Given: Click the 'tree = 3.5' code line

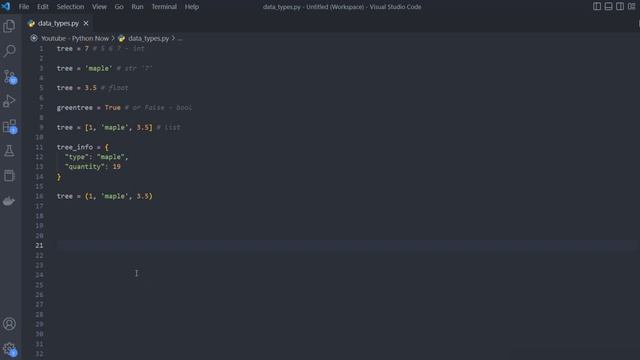Looking at the screenshot, I should [x=92, y=88].
